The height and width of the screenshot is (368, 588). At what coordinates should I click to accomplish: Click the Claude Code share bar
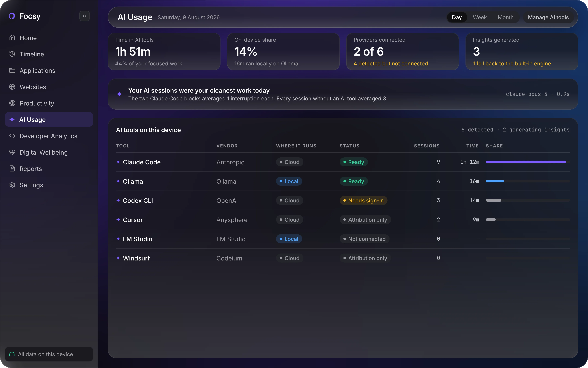(x=528, y=162)
